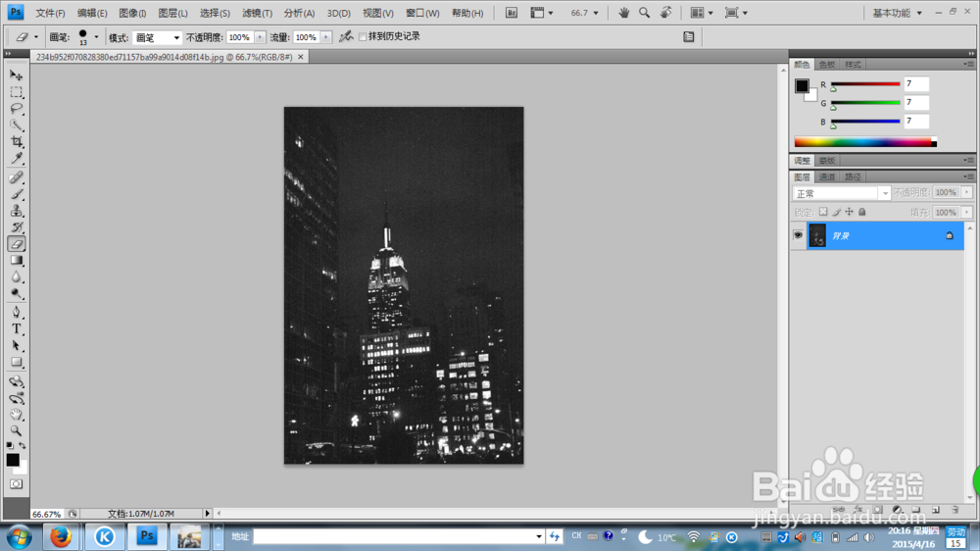Select the Zoom tool in toolbox
This screenshot has width=980, height=551.
pyautogui.click(x=17, y=431)
